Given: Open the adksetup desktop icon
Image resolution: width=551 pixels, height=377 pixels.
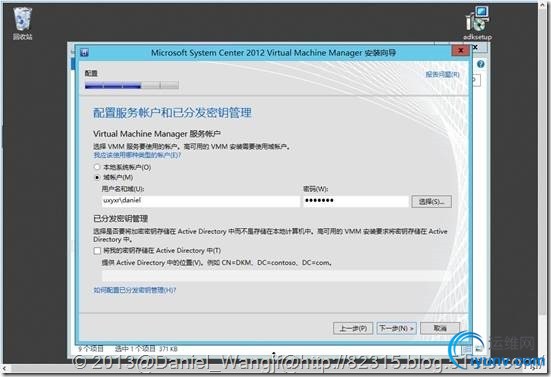Looking at the screenshot, I should pos(477,23).
